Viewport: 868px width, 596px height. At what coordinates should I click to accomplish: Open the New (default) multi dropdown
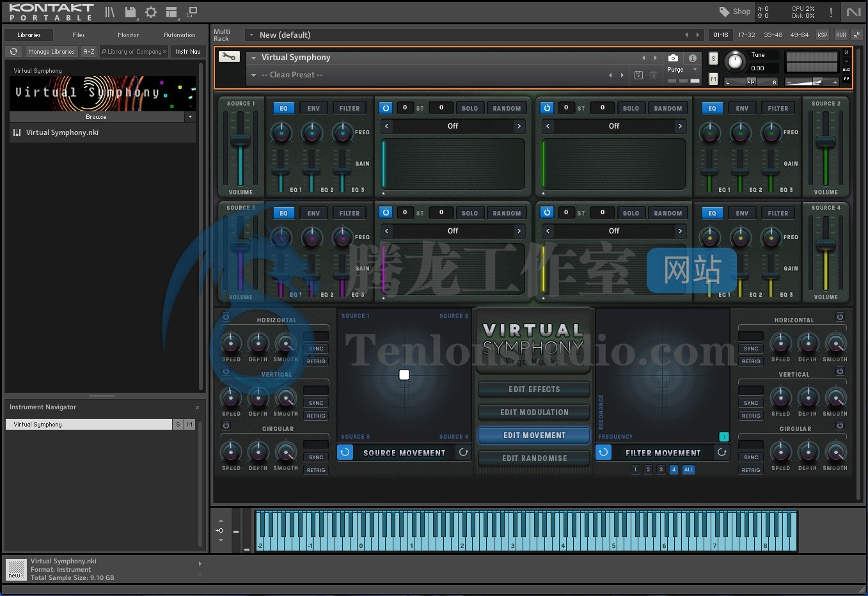pos(252,35)
